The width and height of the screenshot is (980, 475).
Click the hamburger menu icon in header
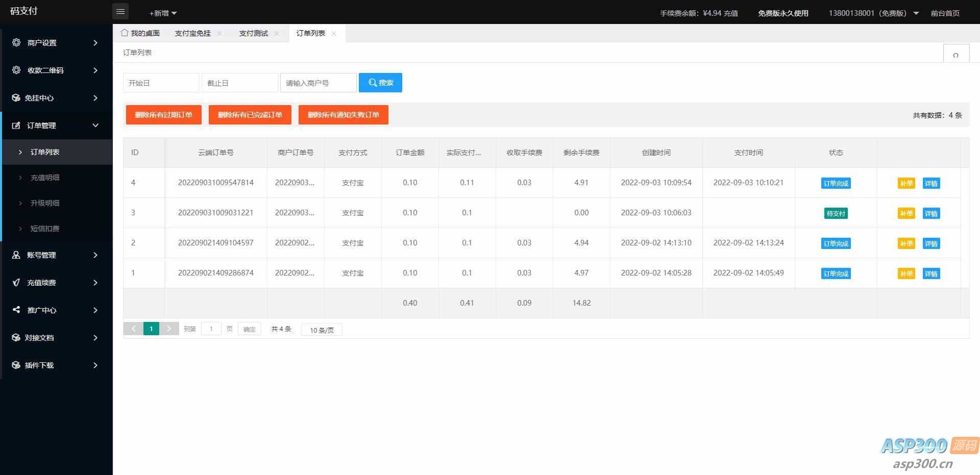point(120,12)
